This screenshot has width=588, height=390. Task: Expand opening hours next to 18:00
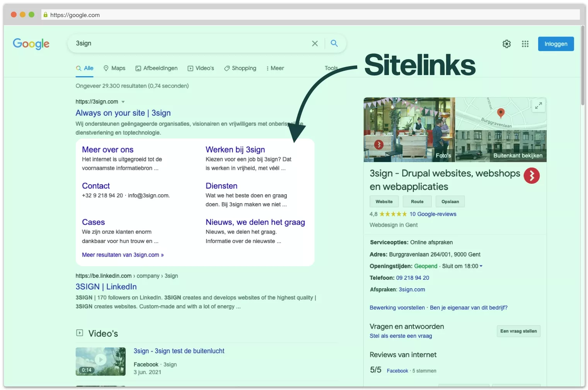[481, 266]
